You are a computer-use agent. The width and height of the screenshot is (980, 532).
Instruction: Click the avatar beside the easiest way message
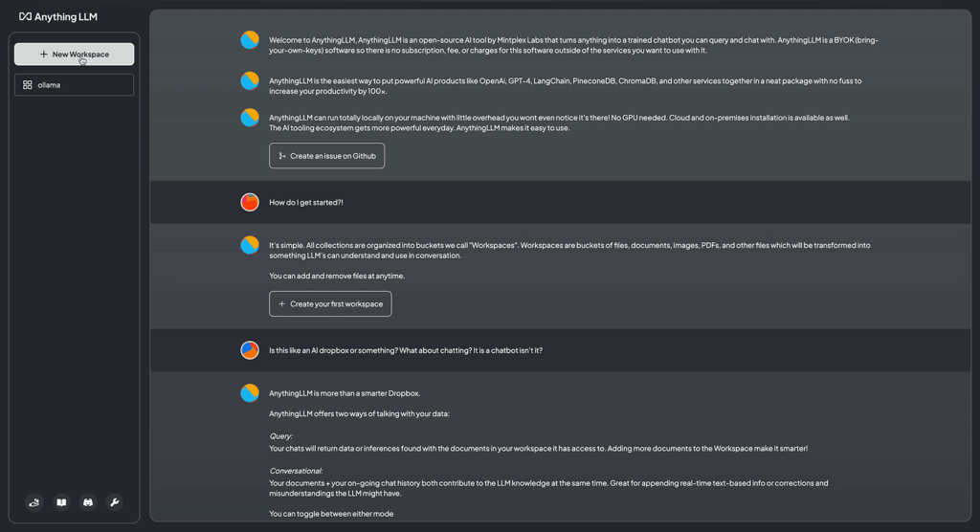[x=250, y=80]
